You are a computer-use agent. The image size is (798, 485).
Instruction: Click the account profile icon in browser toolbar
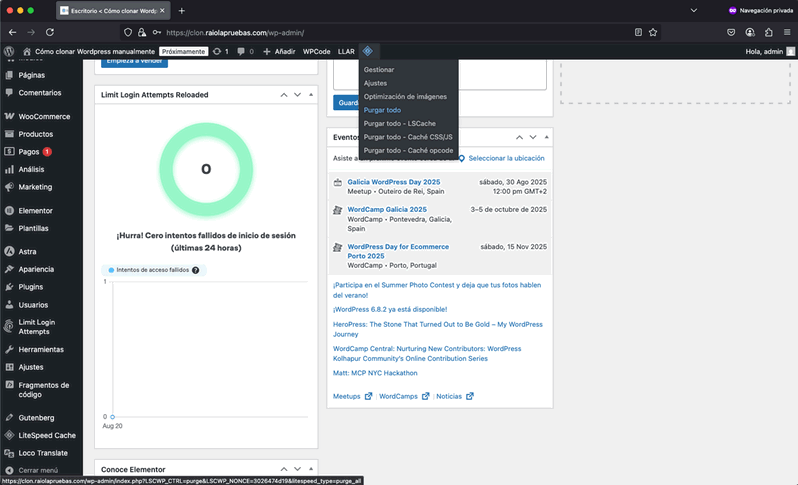[x=750, y=32]
